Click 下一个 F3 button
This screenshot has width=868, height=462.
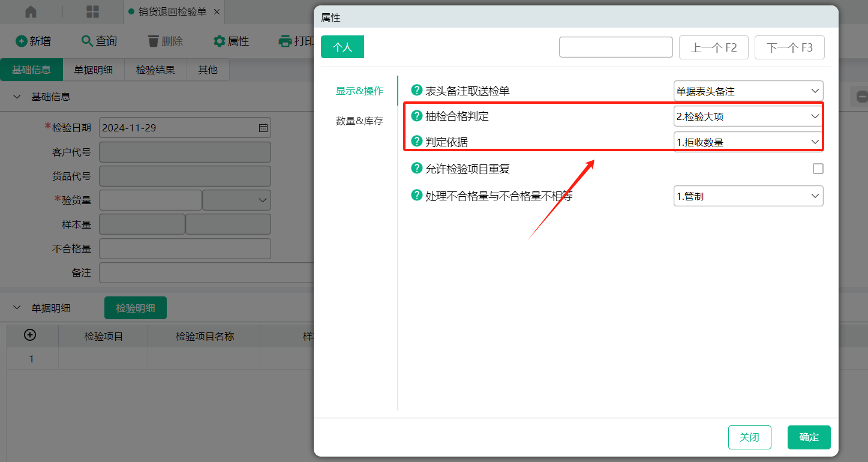789,47
